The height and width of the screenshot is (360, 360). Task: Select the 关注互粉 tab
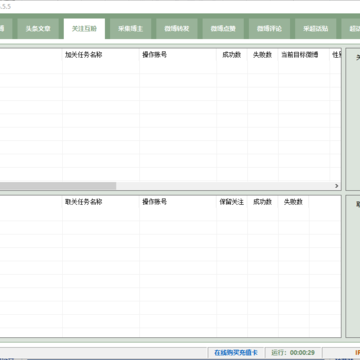click(x=84, y=29)
